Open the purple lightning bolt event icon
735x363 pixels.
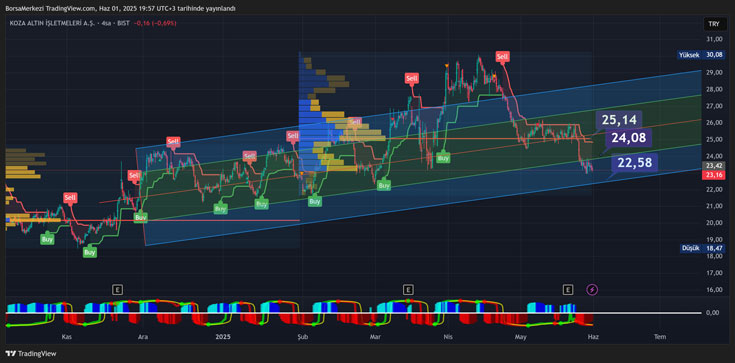coord(592,290)
